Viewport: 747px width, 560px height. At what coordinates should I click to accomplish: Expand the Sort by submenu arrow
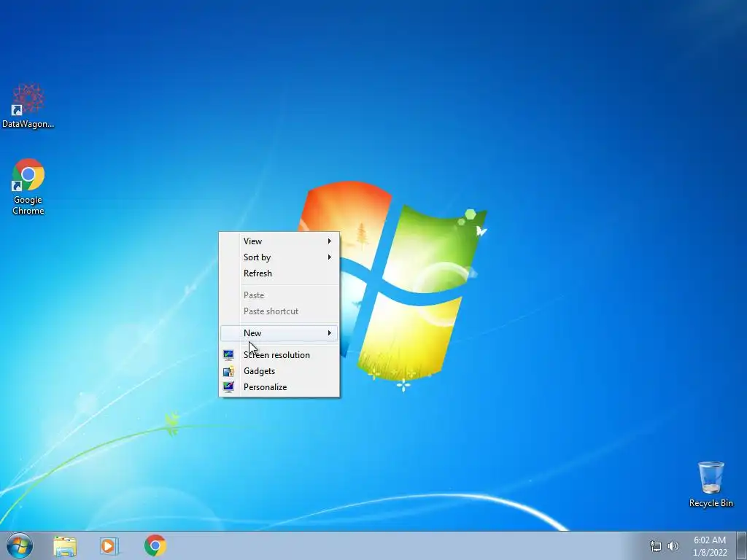(329, 257)
